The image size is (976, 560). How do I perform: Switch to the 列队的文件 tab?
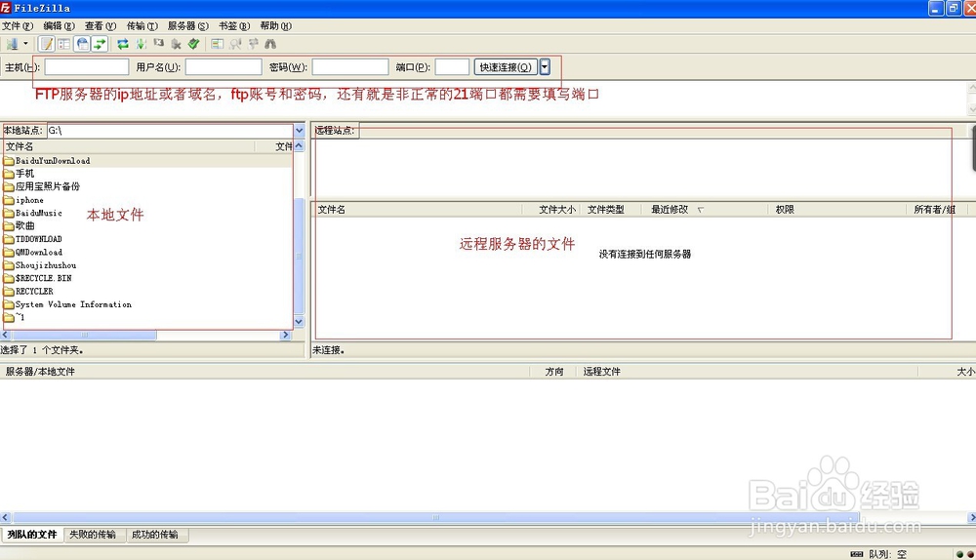click(x=32, y=535)
